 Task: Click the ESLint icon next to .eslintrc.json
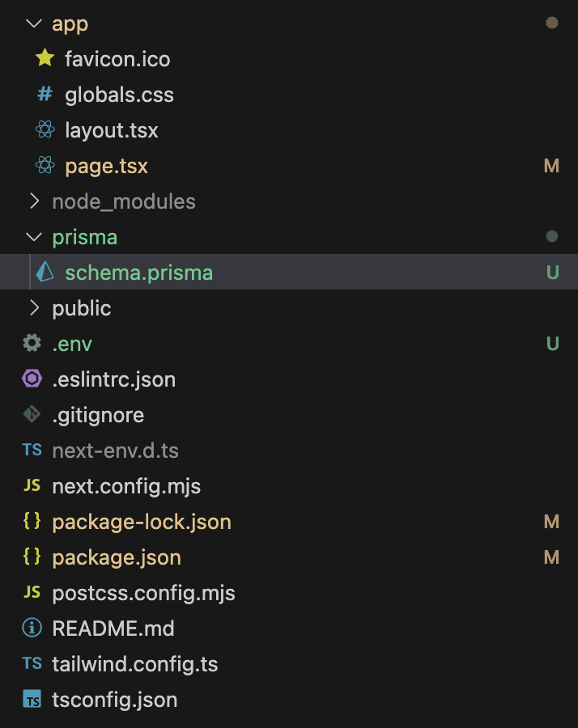pyautogui.click(x=32, y=379)
